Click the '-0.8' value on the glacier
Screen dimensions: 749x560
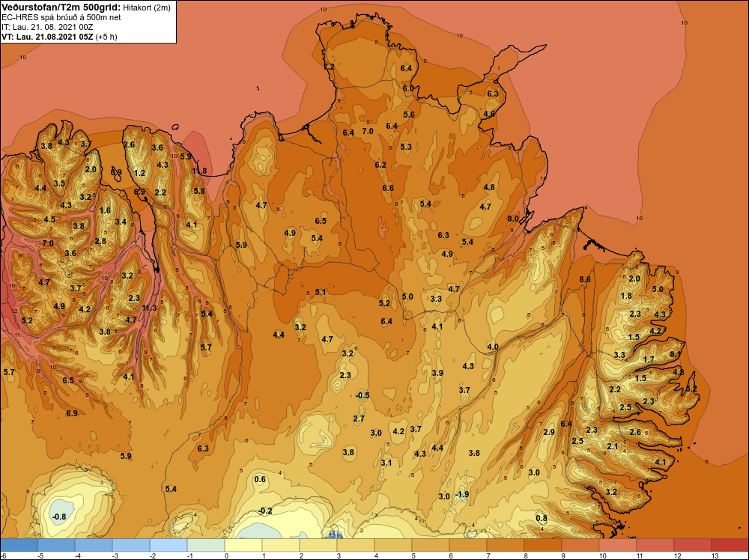click(x=59, y=517)
